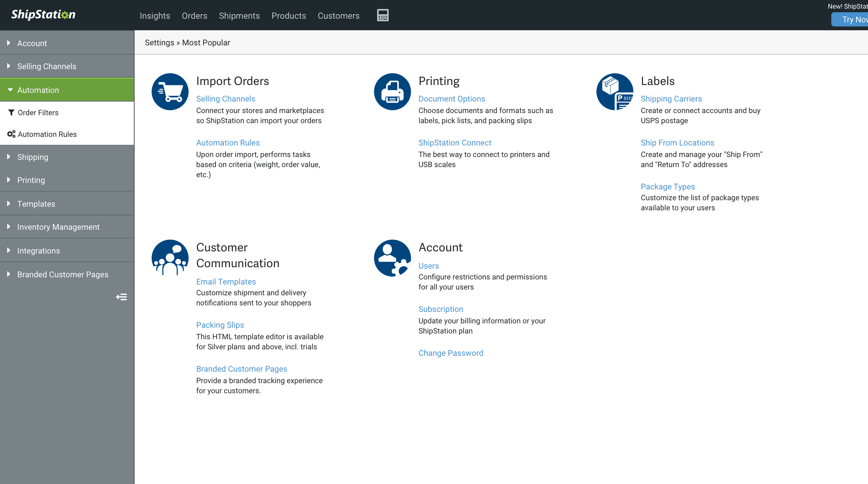Expand the Integrations sidebar section
The image size is (868, 484).
pyautogui.click(x=67, y=251)
